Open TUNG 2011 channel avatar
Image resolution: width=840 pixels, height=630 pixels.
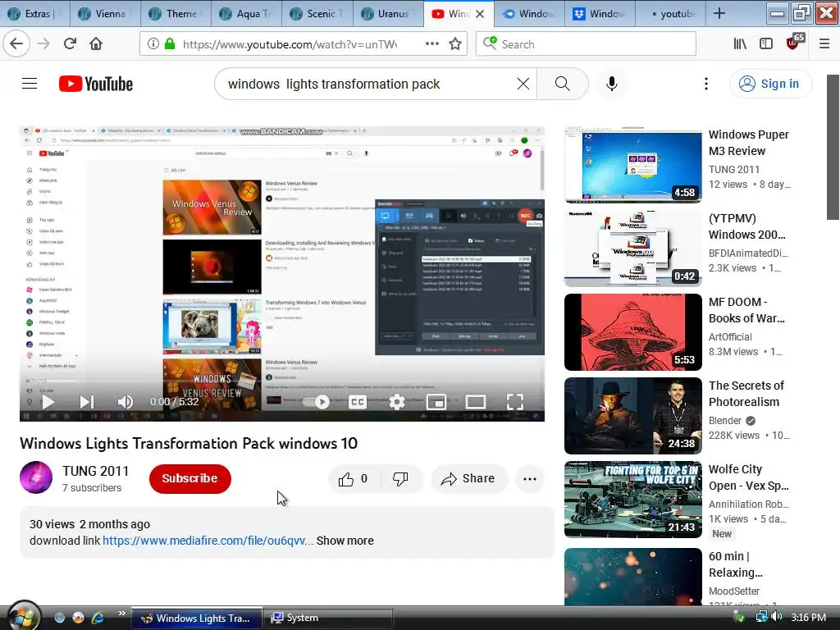[36, 477]
